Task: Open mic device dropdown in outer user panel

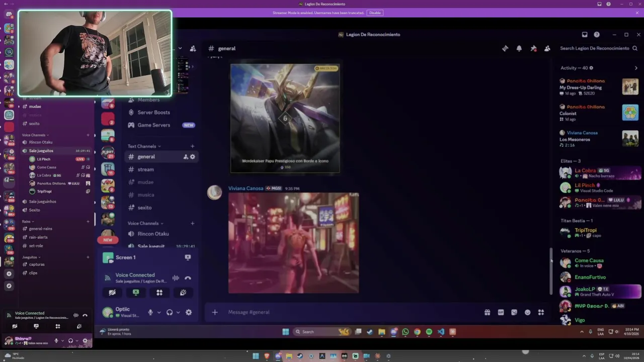Action: pos(62,341)
